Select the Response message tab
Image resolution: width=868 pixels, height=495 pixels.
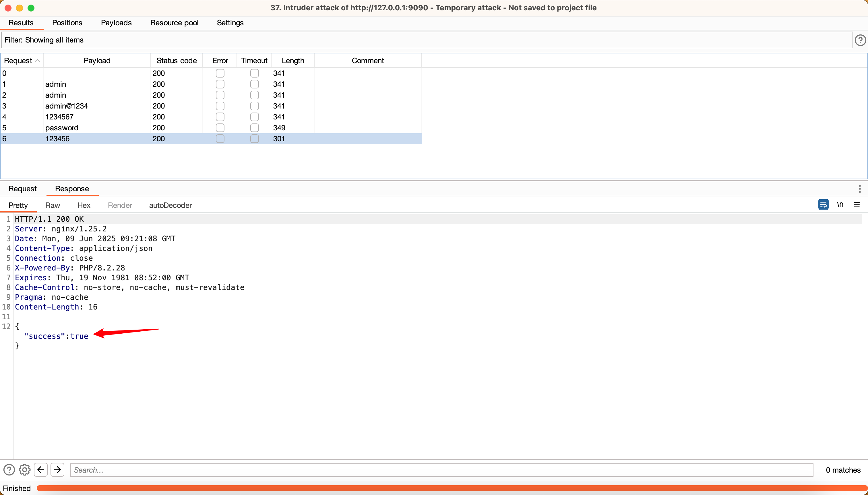coord(72,189)
